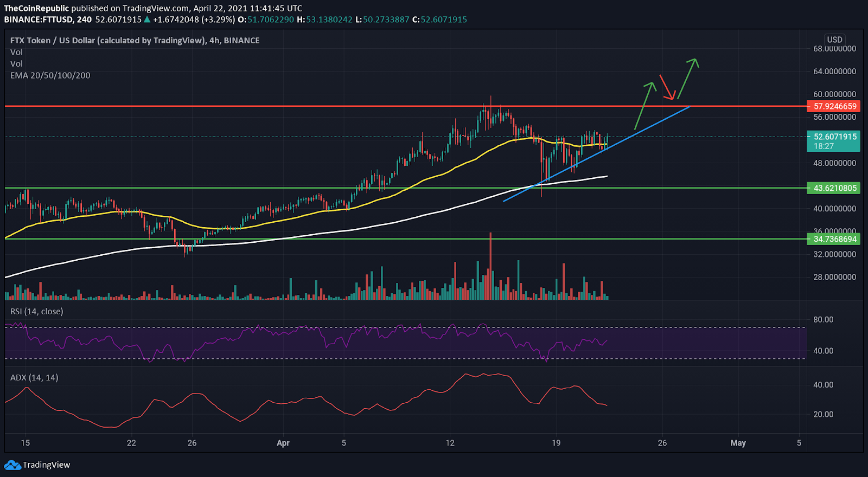Click the 26 date label after 19

click(x=662, y=443)
